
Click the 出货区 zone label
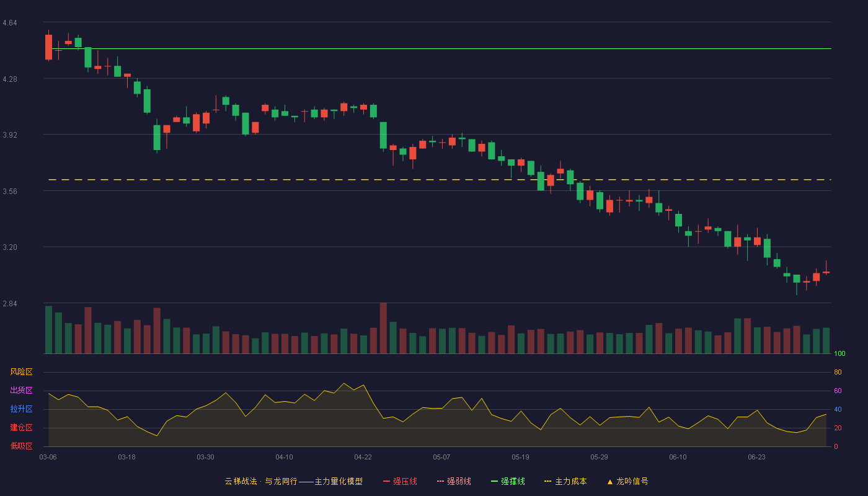tap(21, 391)
